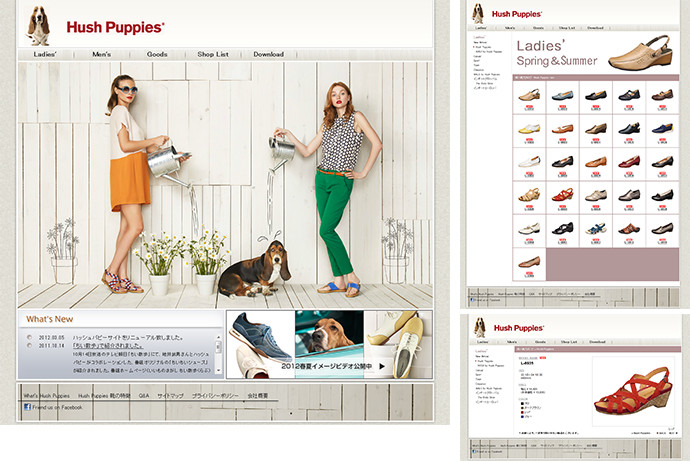Open the Download menu on the main page
This screenshot has height=461, width=690.
tap(268, 54)
